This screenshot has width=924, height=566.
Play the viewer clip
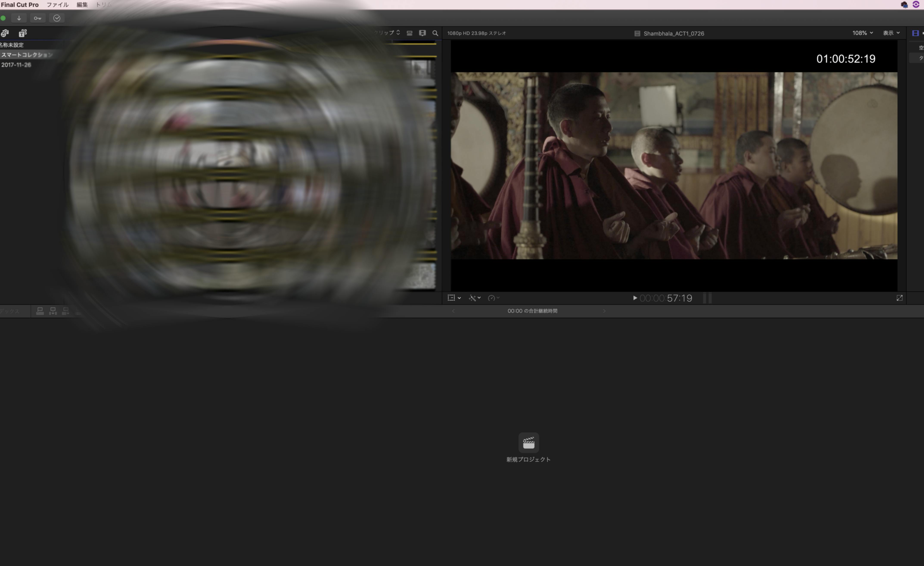[x=635, y=298]
